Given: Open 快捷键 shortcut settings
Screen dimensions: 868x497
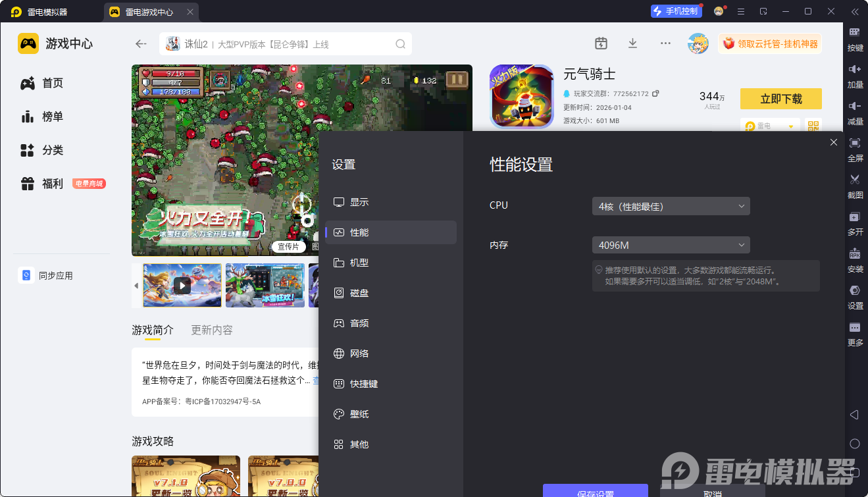Looking at the screenshot, I should [x=391, y=384].
